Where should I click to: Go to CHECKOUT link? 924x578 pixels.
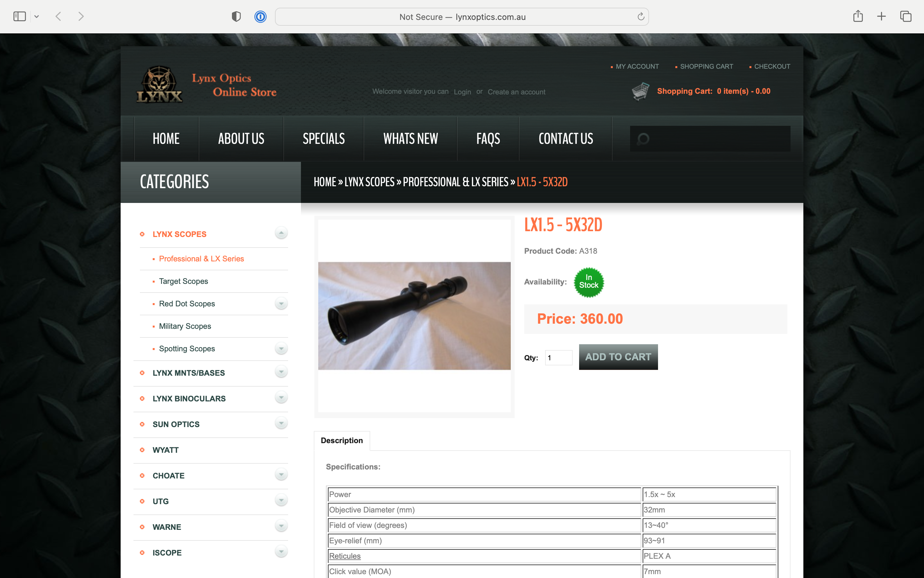click(772, 66)
